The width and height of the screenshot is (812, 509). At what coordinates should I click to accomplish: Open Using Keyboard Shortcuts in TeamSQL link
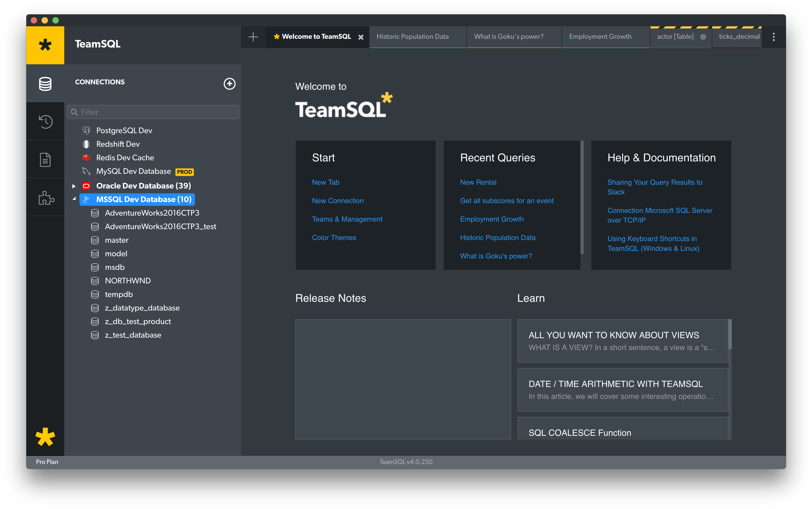click(x=653, y=244)
